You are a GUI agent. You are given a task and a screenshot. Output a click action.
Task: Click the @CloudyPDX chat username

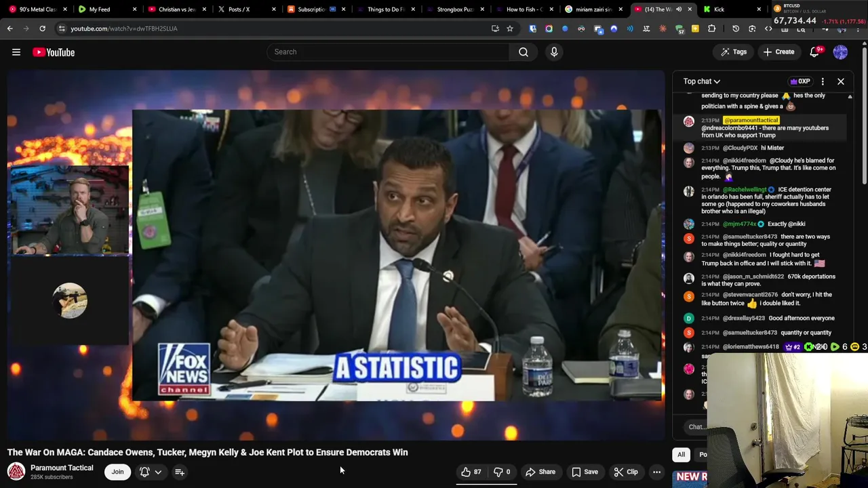(739, 148)
